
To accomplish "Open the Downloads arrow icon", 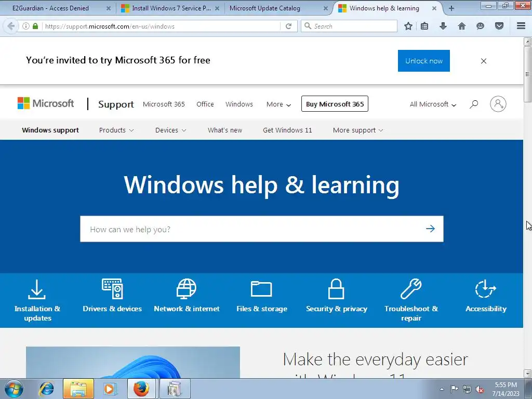I will click(443, 26).
